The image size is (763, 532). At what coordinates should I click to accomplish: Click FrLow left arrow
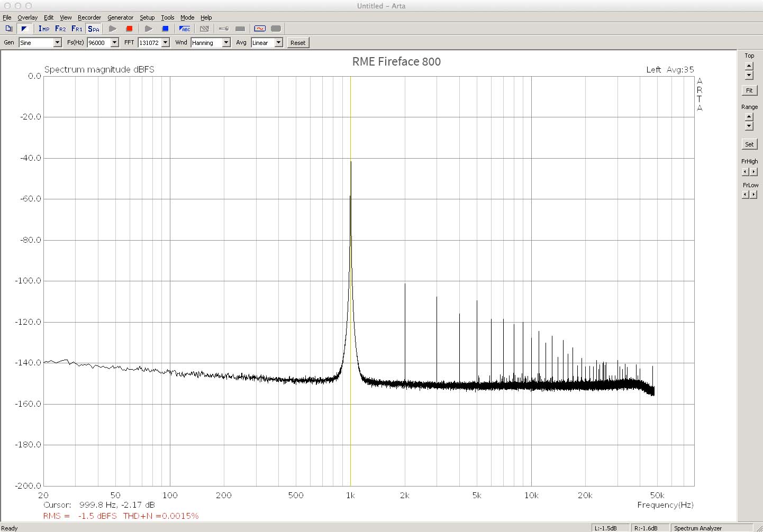point(745,195)
